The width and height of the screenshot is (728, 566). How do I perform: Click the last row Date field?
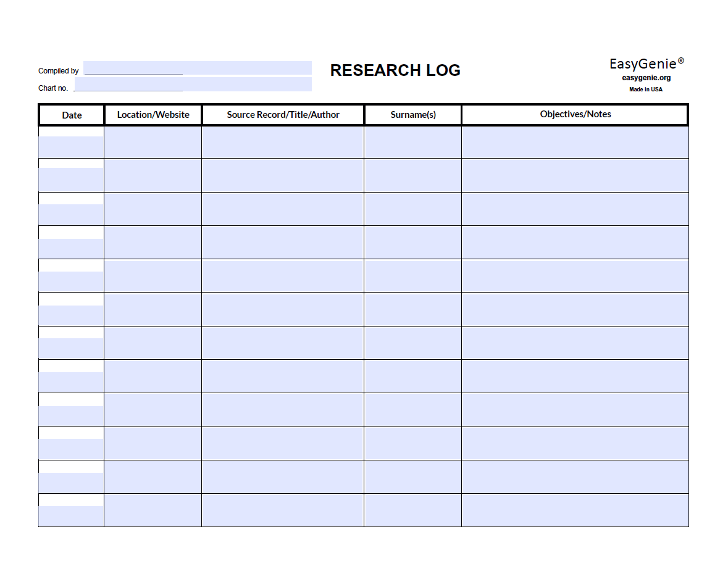pyautogui.click(x=71, y=516)
